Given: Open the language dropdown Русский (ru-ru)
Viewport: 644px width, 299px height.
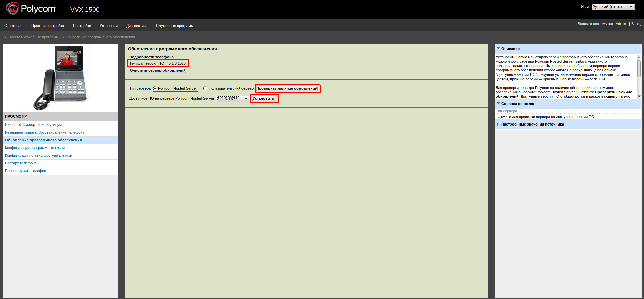Looking at the screenshot, I should tap(613, 7).
